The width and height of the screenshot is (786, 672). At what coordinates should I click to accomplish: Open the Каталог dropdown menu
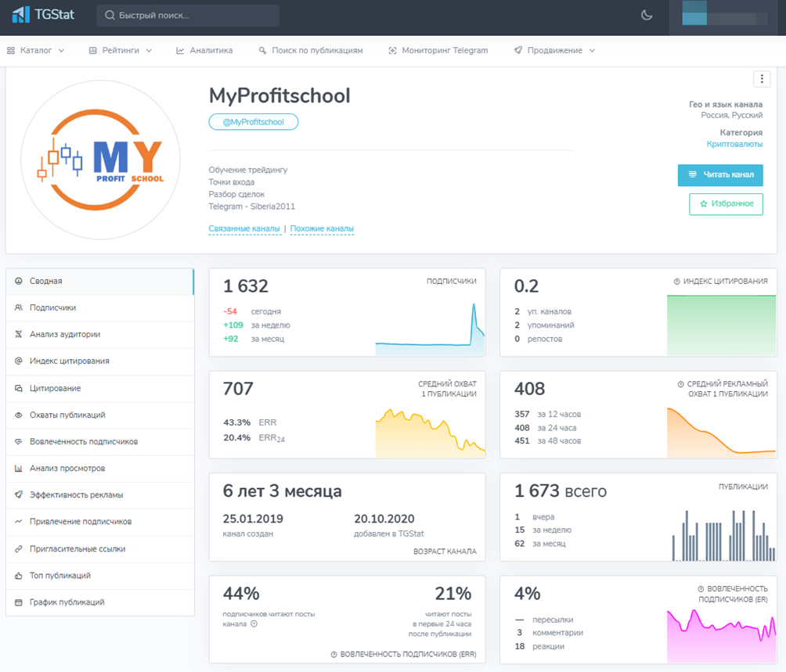click(35, 51)
